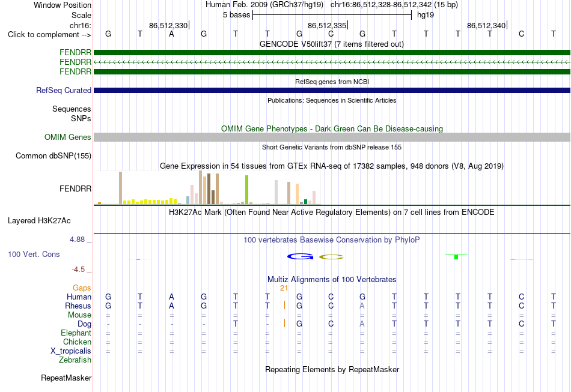Click the Mouse species label
Screen dimensions: 571x392
point(79,315)
